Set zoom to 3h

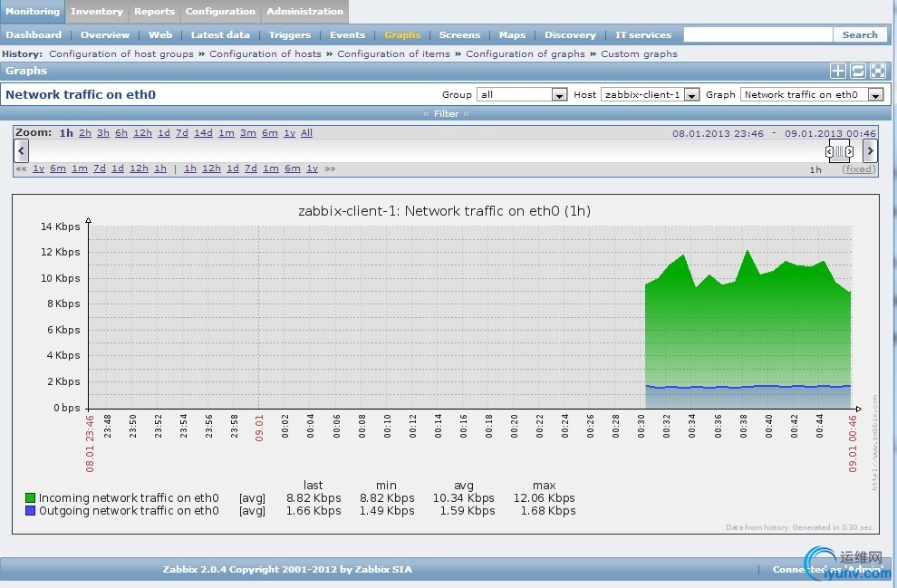pyautogui.click(x=103, y=132)
